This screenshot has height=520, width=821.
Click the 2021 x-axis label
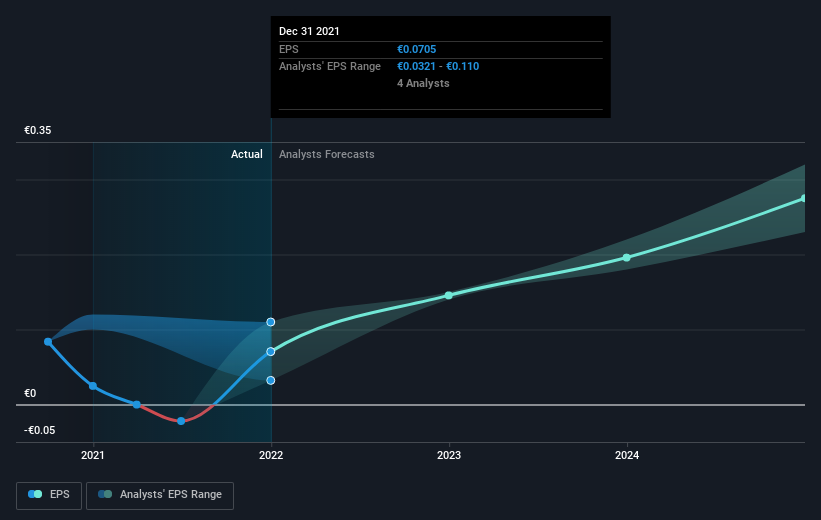click(93, 455)
